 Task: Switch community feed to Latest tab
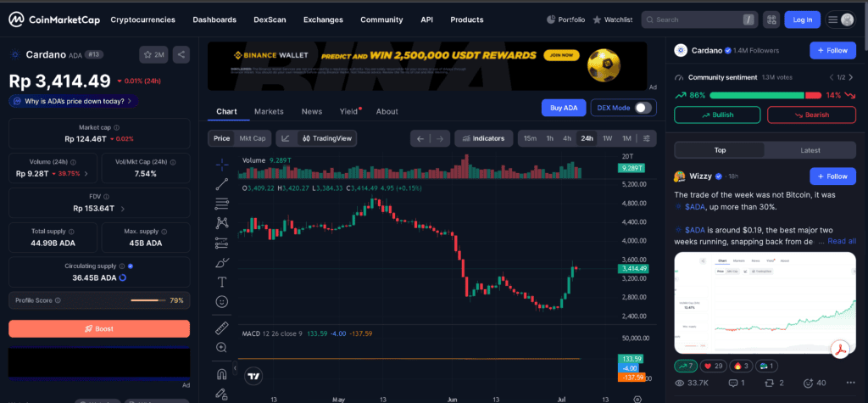tap(810, 150)
